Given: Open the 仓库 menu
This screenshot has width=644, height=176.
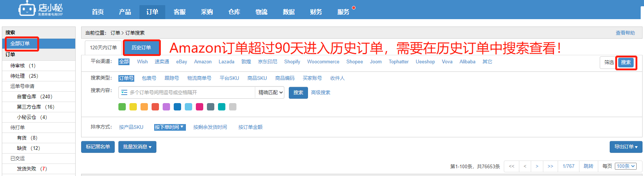Looking at the screenshot, I should pos(234,12).
